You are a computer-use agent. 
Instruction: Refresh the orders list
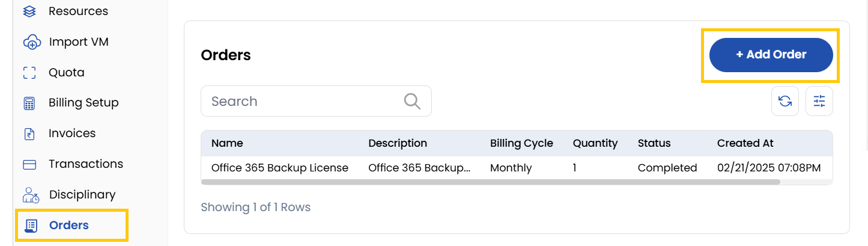(785, 101)
